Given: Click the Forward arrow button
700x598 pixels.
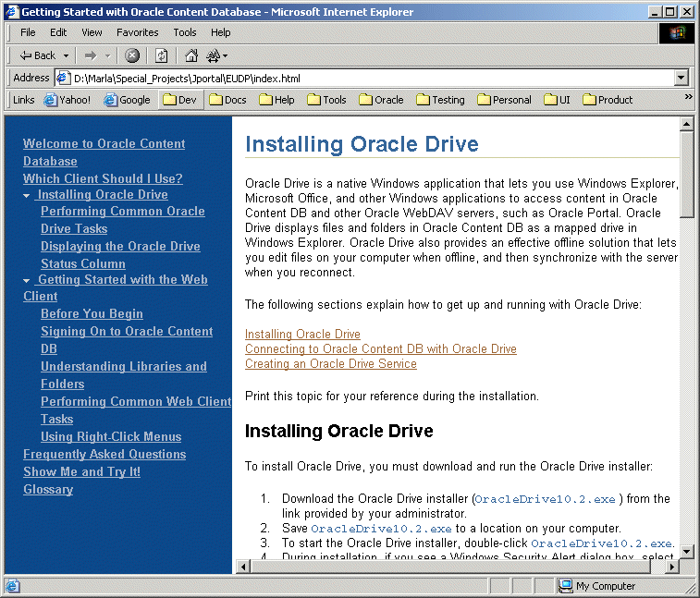Looking at the screenshot, I should pyautogui.click(x=91, y=55).
